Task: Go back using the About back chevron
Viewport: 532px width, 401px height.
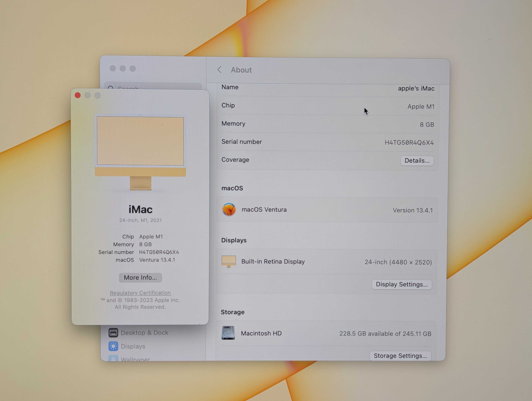Action: [x=219, y=70]
